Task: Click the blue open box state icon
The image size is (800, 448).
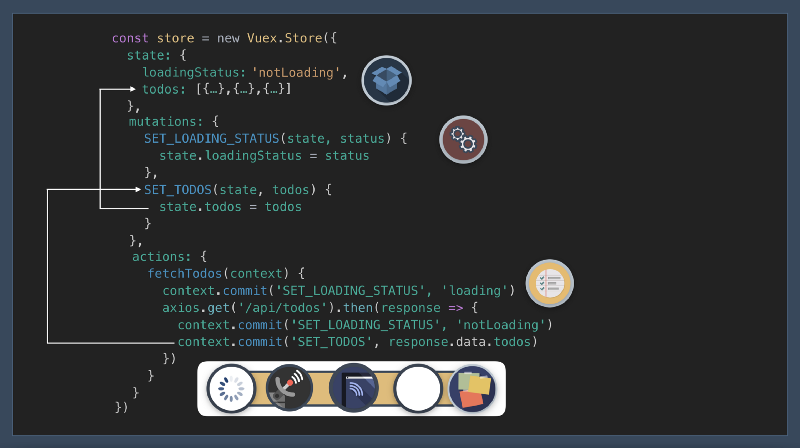Action: tap(387, 81)
